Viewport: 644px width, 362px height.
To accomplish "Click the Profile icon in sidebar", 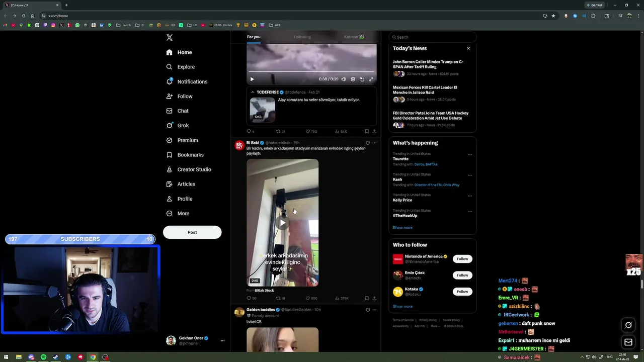I will [170, 199].
